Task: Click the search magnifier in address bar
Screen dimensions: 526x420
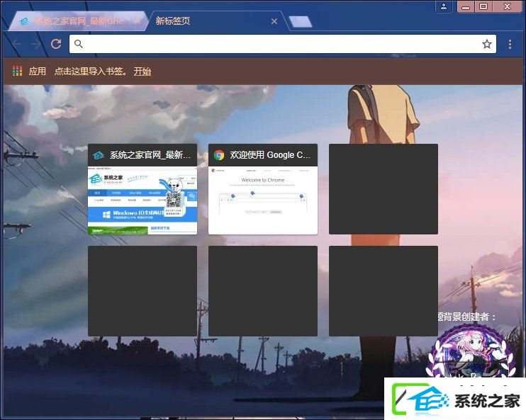Action: [x=78, y=44]
